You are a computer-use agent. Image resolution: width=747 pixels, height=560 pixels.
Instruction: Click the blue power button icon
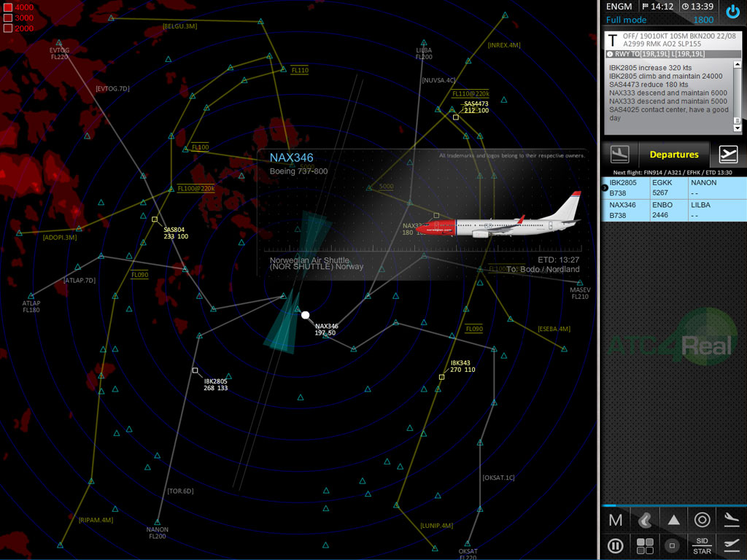732,12
